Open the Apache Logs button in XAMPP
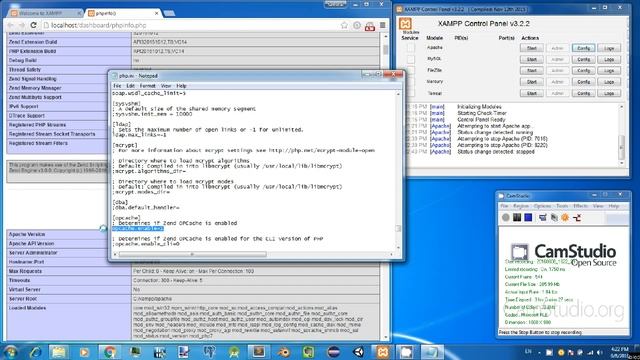Screen dimensions: 640x360 609,48
